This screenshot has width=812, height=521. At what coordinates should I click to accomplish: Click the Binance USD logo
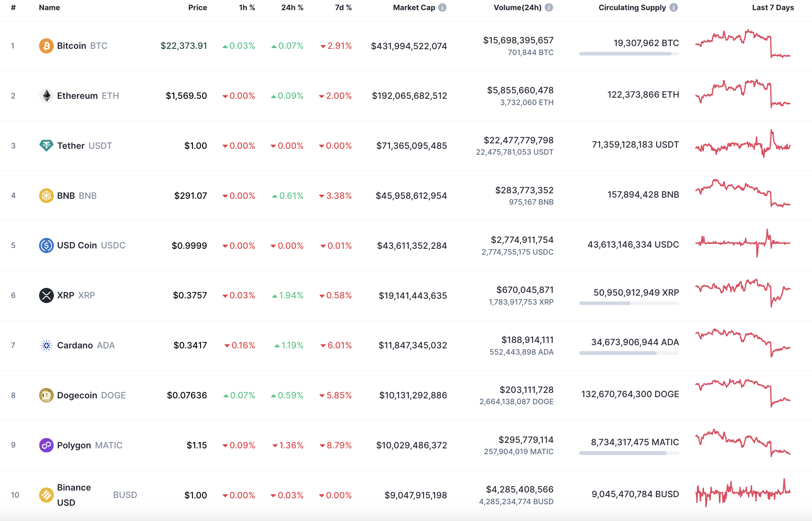tap(46, 494)
